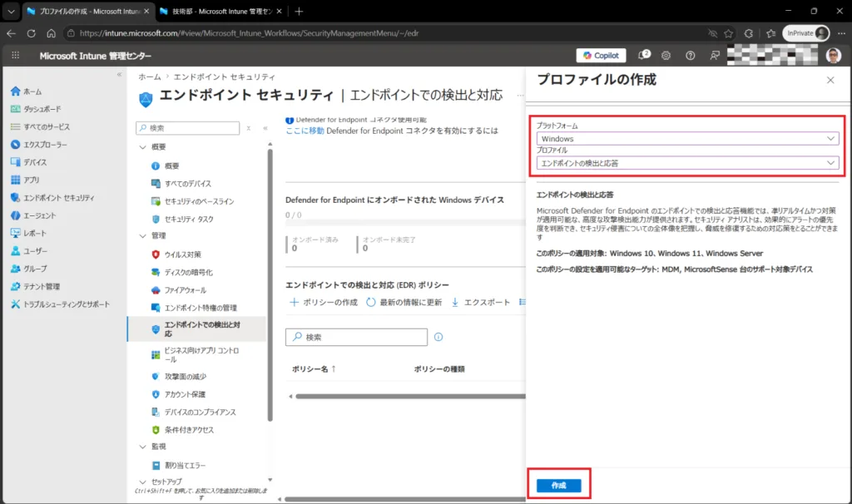Open the ホーム item in left navigation
This screenshot has height=504, width=852.
click(26, 91)
